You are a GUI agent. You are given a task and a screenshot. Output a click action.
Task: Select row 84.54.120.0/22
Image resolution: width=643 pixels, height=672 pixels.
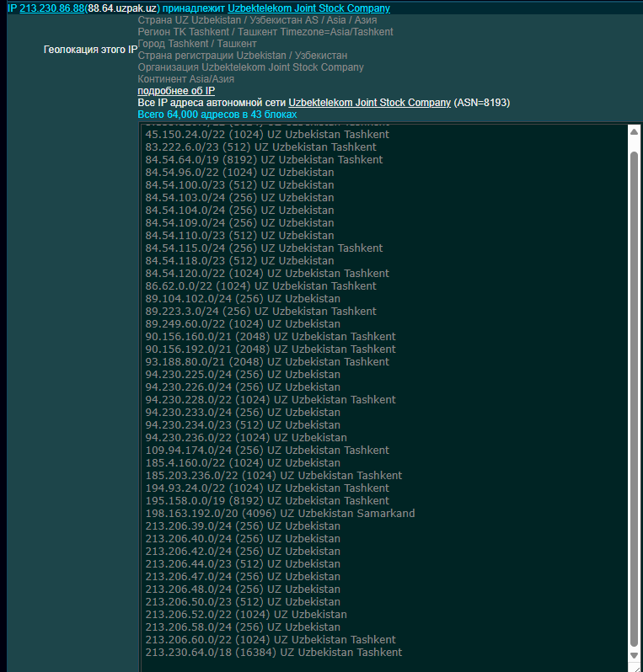pos(267,274)
